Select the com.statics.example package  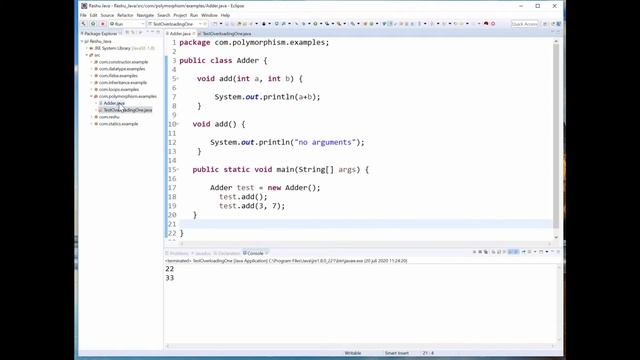[118, 124]
